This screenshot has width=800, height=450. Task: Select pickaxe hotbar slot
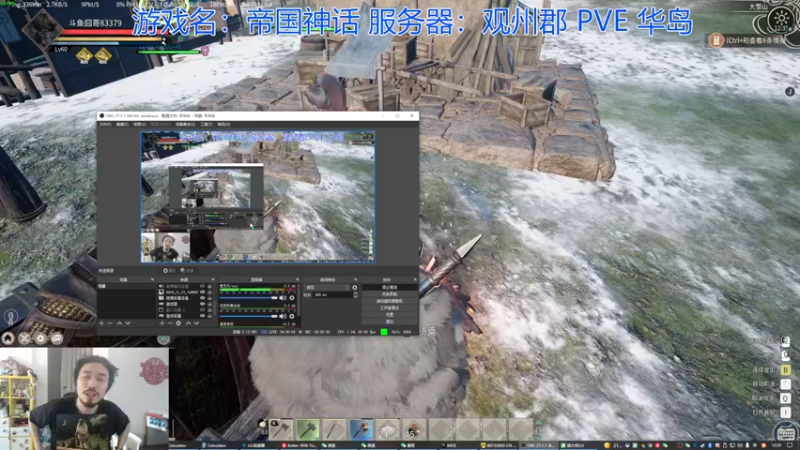[334, 430]
